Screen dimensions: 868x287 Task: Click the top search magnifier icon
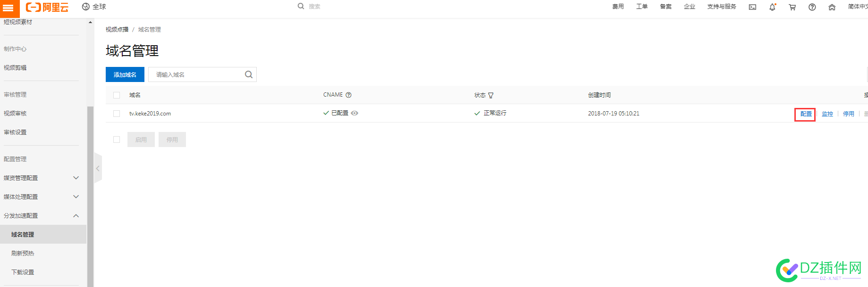point(301,6)
